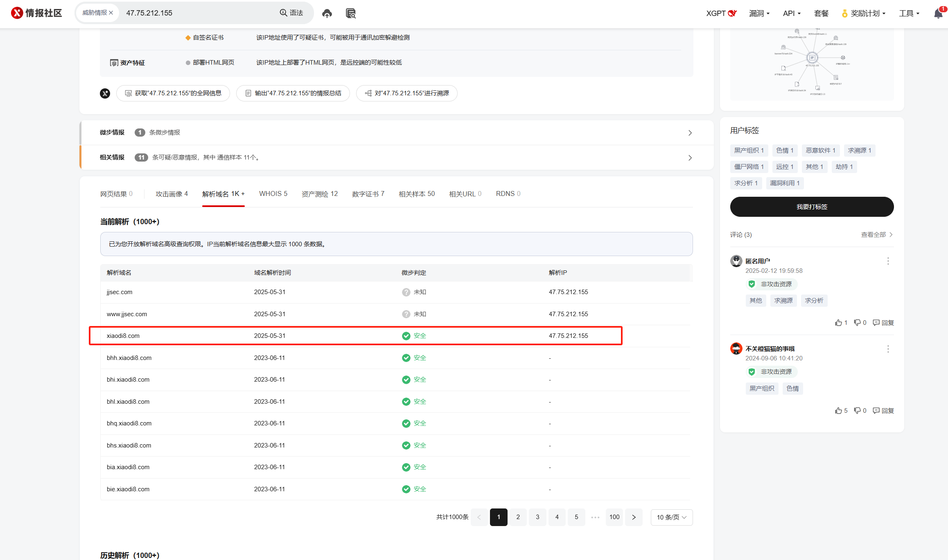This screenshot has height=560, width=948.
Task: Click the black X assistant icon
Action: point(105,93)
